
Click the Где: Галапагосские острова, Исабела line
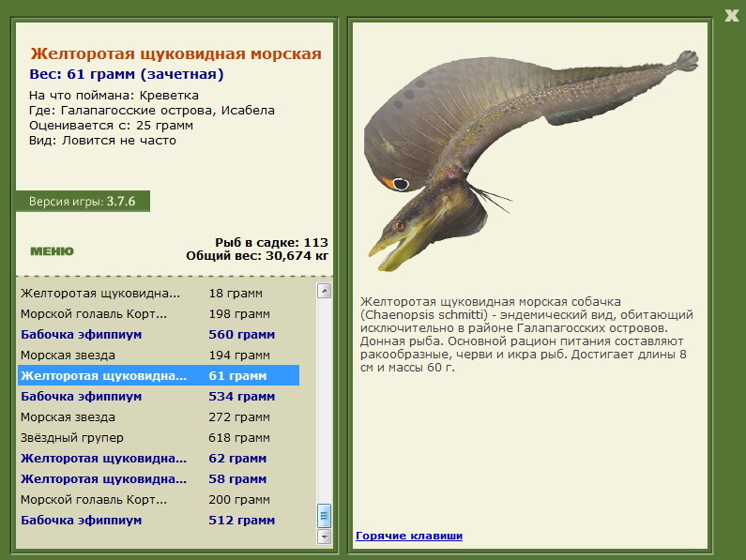coord(152,111)
